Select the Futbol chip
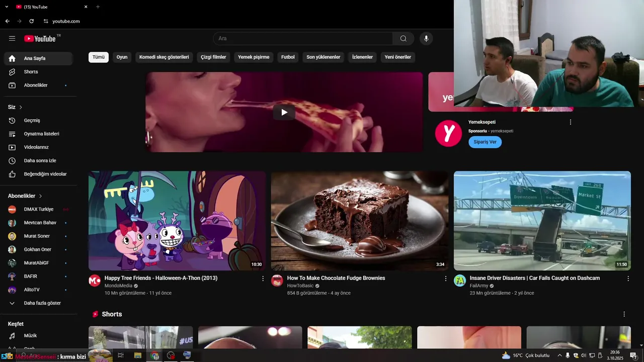This screenshot has height=362, width=644. pyautogui.click(x=288, y=57)
